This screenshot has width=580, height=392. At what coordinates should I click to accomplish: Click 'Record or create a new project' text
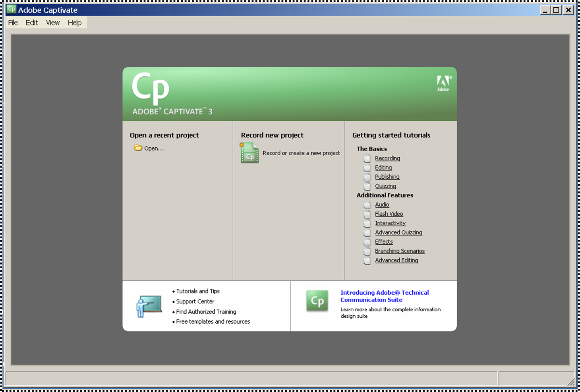click(301, 153)
